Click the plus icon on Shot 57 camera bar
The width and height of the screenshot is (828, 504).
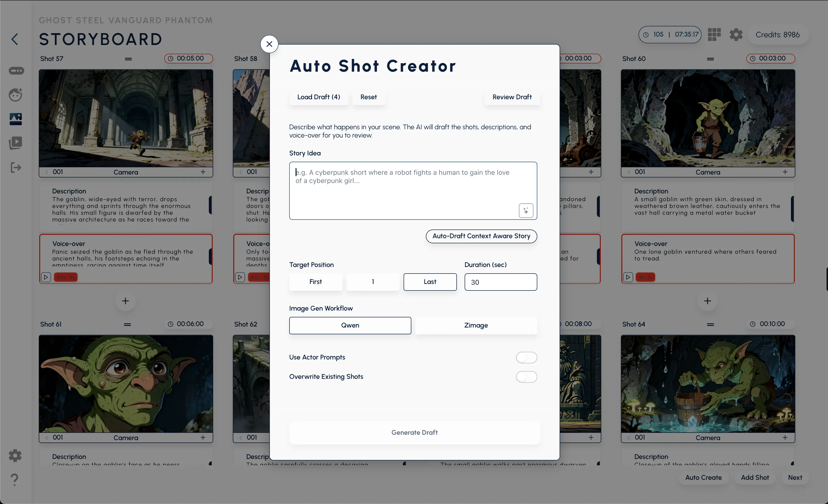pos(203,172)
